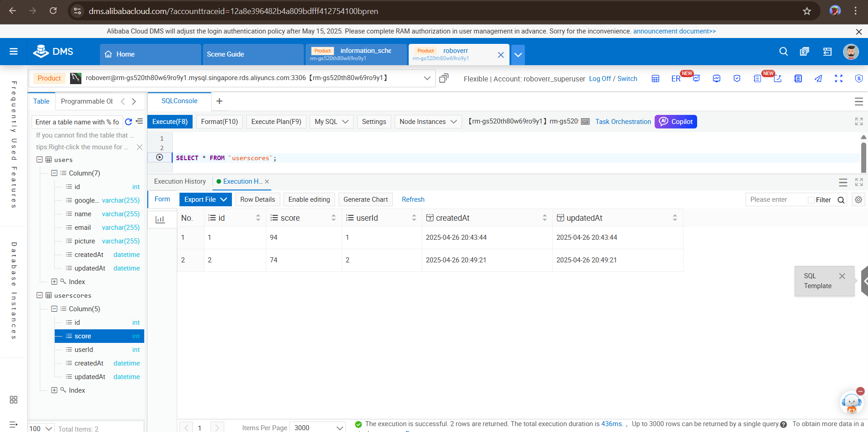Bookmark this page with the star icon

point(807,11)
